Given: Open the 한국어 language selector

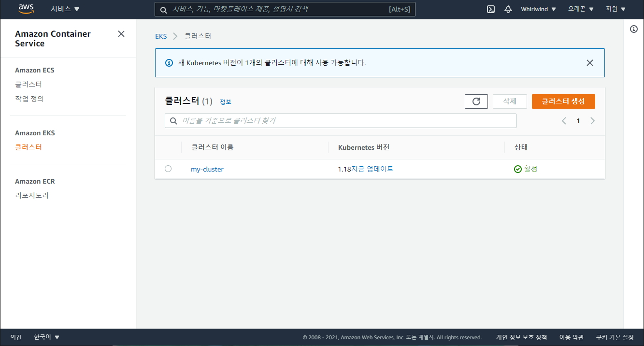Looking at the screenshot, I should click(46, 337).
